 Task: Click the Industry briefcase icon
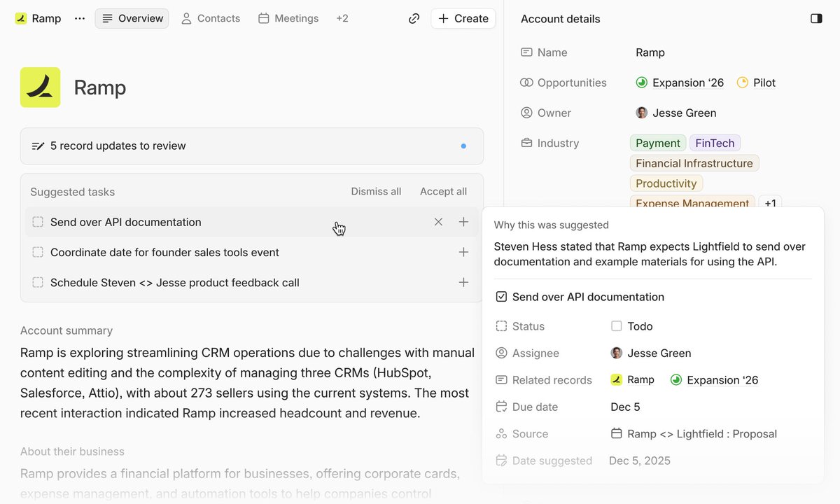tap(526, 143)
